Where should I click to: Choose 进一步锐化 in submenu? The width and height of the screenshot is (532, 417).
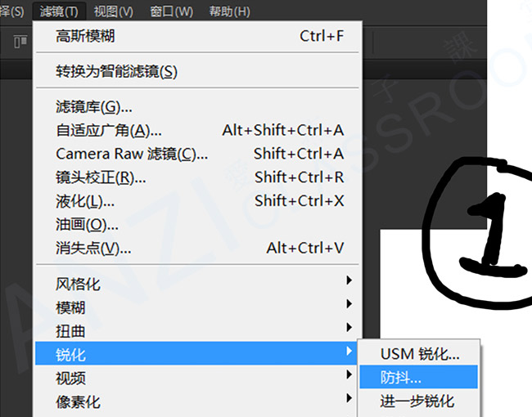point(419,401)
